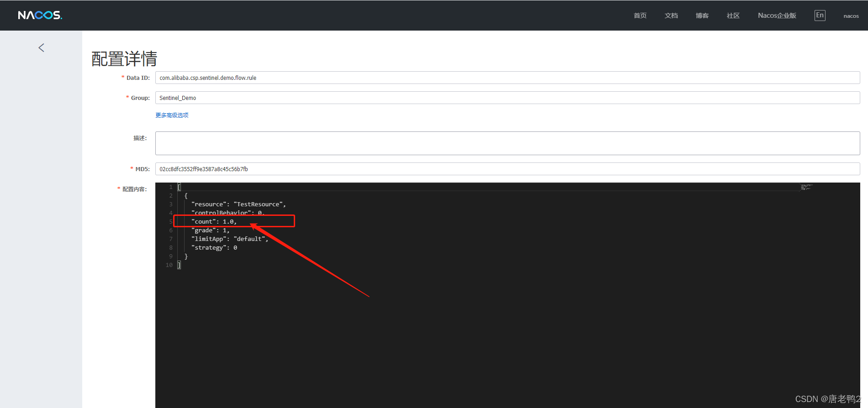Click the opening bracket on line 1
Viewport: 868px width, 408px height.
[x=179, y=187]
